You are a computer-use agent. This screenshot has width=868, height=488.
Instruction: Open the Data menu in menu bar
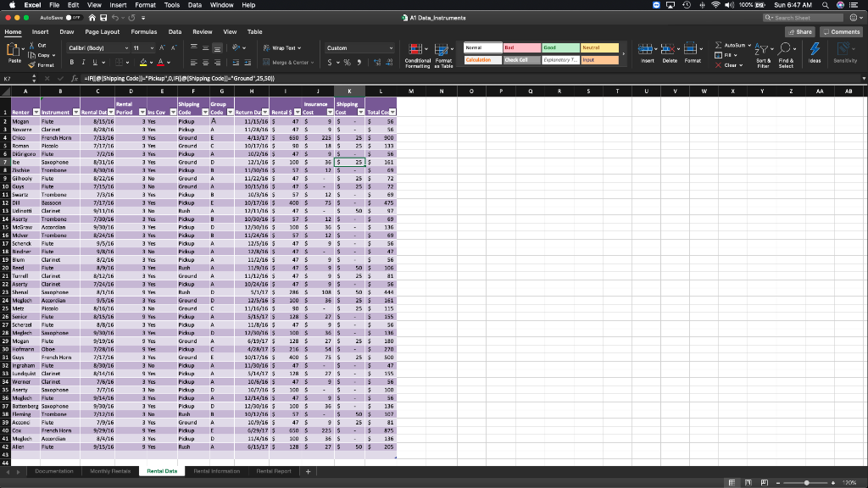(x=195, y=5)
